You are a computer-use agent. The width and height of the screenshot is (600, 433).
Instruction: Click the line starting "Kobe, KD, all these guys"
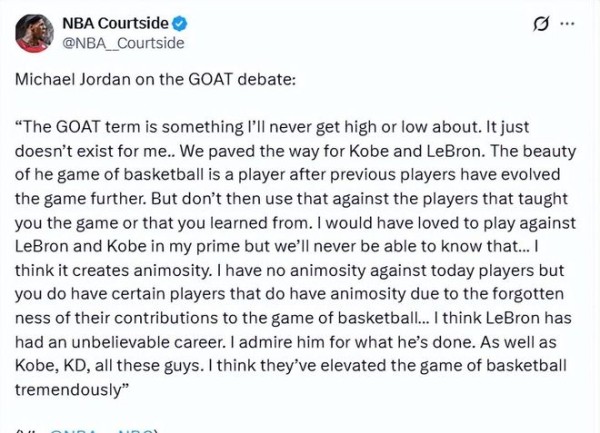tap(290, 366)
